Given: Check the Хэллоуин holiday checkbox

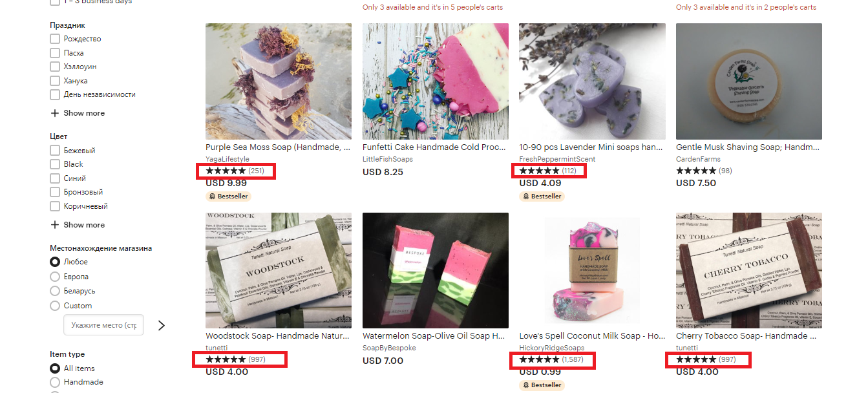Looking at the screenshot, I should (55, 67).
